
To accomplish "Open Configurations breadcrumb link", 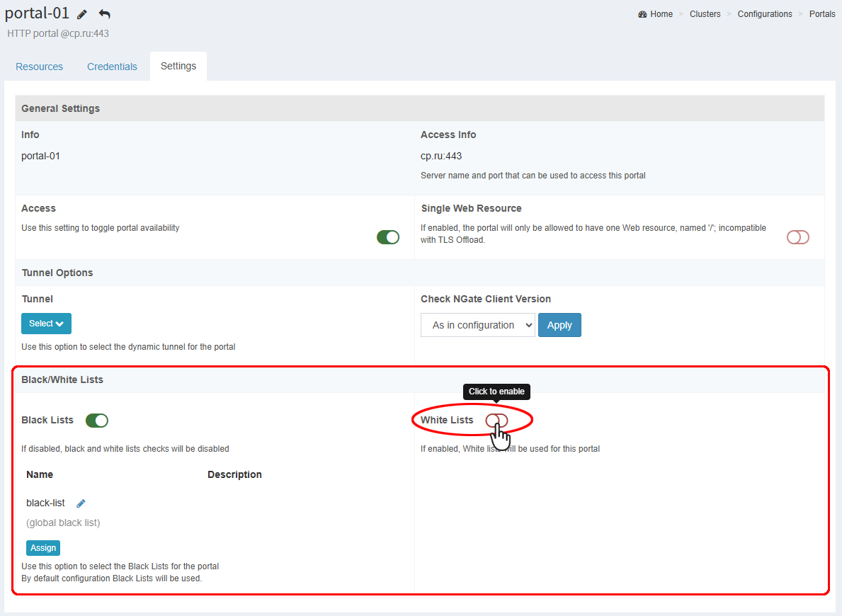I will [x=765, y=14].
